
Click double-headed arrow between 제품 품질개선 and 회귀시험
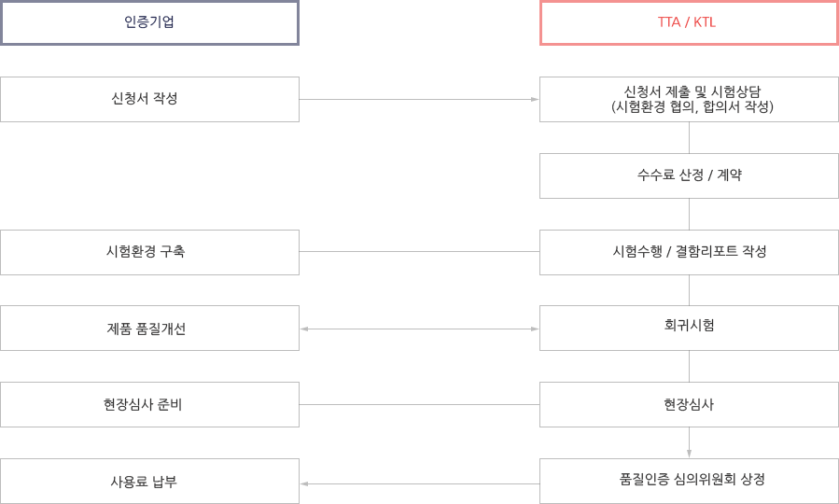(x=419, y=329)
